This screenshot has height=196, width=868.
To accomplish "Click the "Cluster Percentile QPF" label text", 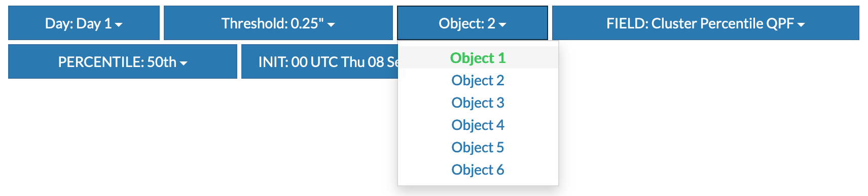I will pyautogui.click(x=722, y=23).
